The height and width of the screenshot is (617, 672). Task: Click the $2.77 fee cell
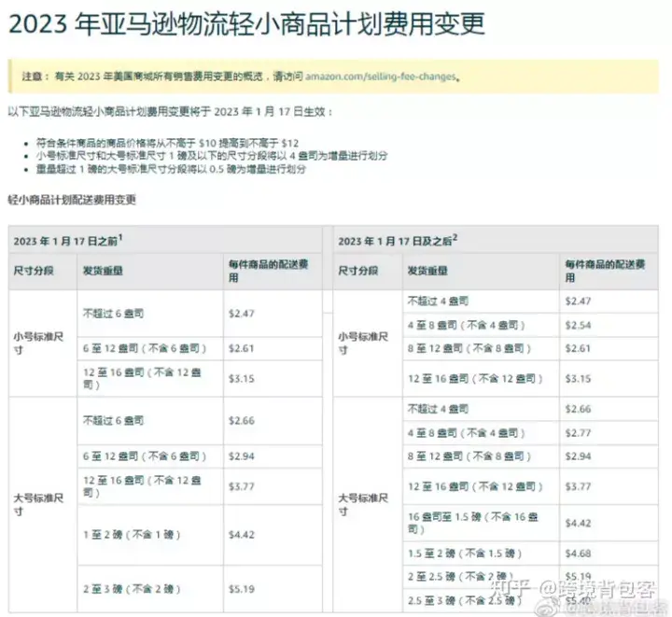580,433
